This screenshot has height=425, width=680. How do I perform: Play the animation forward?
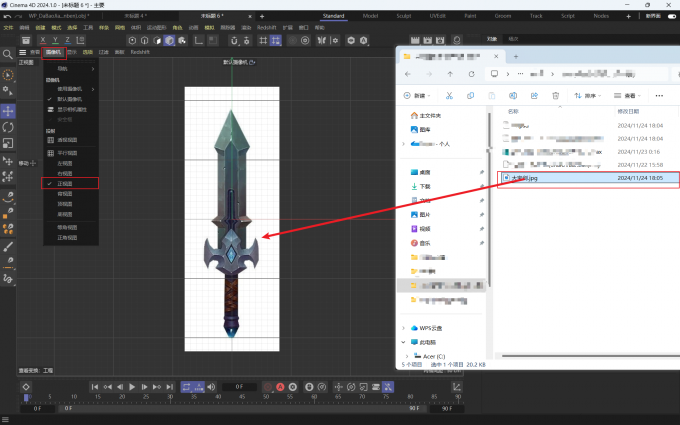(132, 387)
